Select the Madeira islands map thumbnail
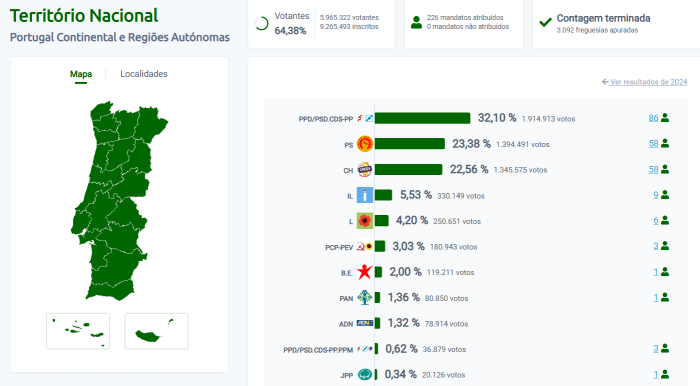 coord(156,331)
